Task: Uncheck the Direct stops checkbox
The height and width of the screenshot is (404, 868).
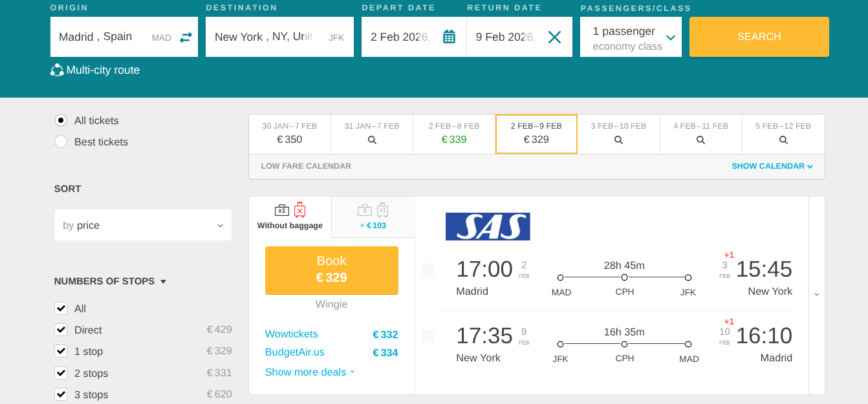Action: [x=61, y=330]
